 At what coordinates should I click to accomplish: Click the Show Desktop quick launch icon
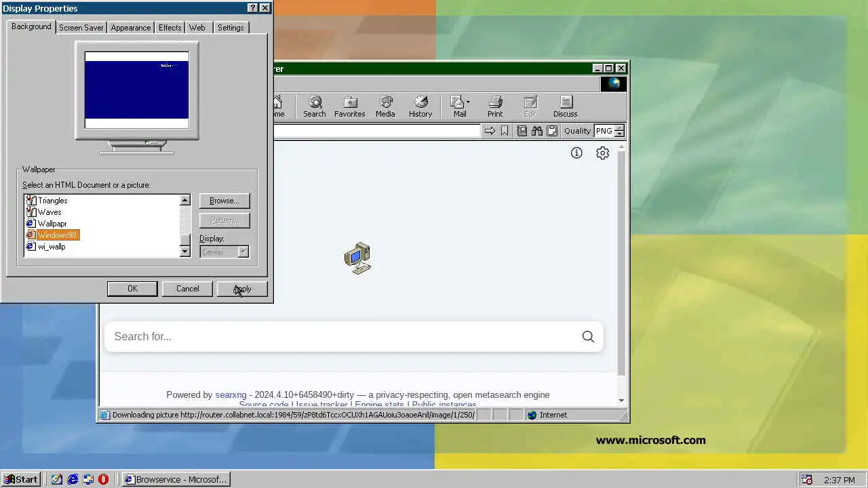(x=57, y=479)
